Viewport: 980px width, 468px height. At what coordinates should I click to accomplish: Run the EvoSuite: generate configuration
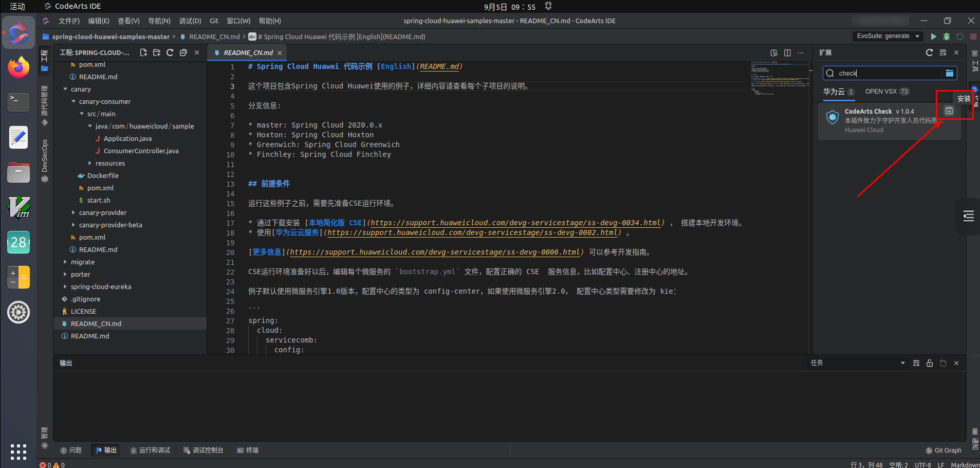click(933, 37)
